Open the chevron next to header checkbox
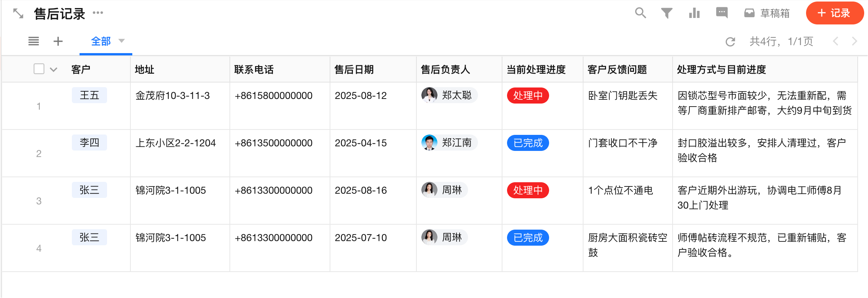This screenshot has height=298, width=868. (x=54, y=70)
